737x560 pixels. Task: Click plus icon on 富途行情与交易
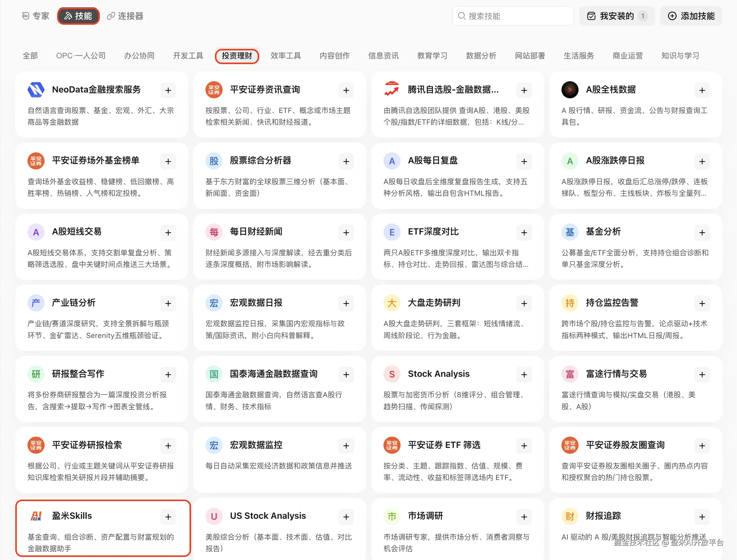702,375
